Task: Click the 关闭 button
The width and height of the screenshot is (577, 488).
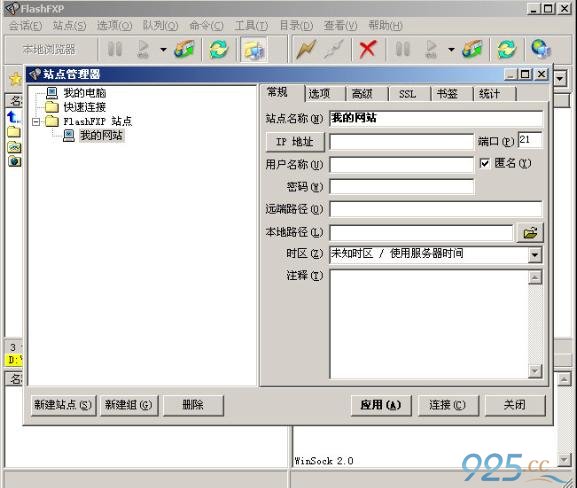Action: coord(515,405)
